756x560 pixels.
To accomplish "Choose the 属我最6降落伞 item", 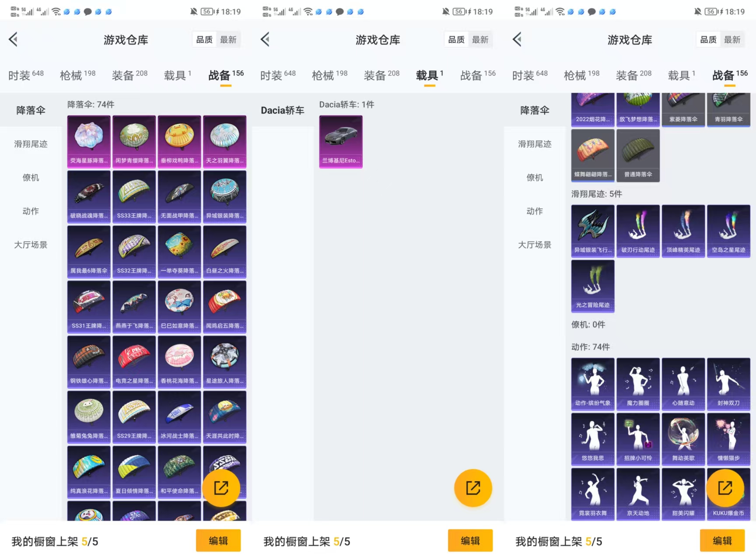I will [x=89, y=252].
